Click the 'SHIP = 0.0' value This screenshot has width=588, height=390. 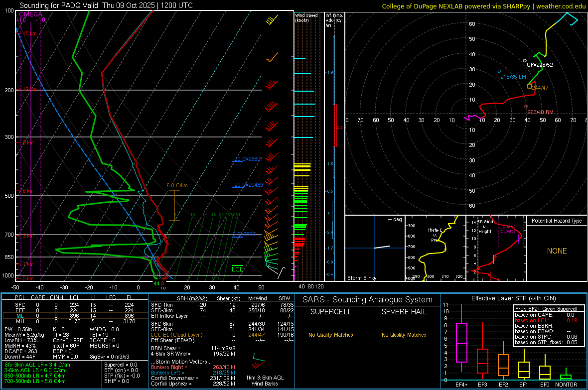pos(117,381)
